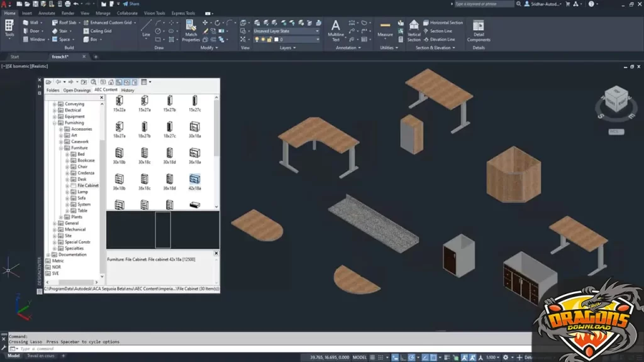Click the Undo arrow in quick access toolbar

pos(75,4)
